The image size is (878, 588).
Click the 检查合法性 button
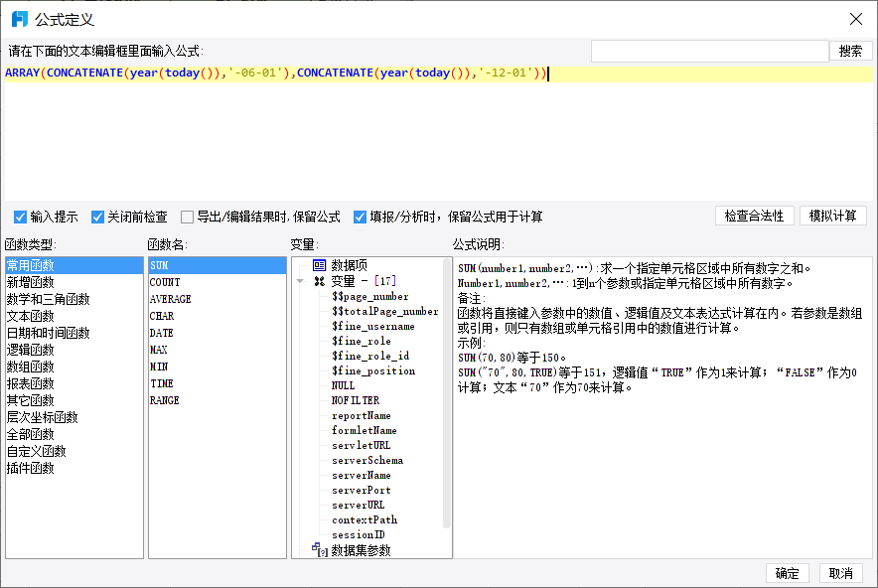(x=754, y=216)
